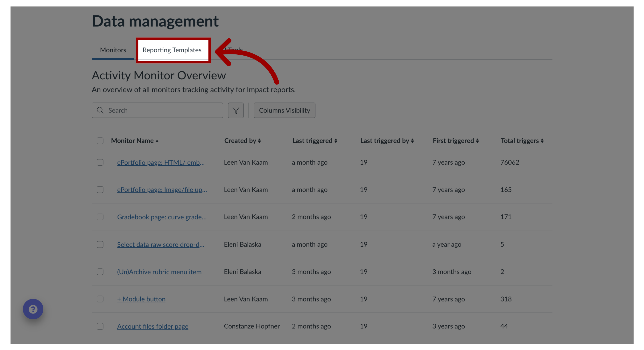644x350 pixels.
Task: Sort by Total triggers column
Action: [522, 141]
